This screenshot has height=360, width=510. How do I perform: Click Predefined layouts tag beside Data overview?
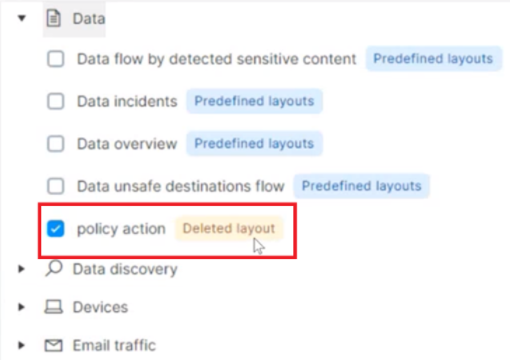(x=254, y=144)
